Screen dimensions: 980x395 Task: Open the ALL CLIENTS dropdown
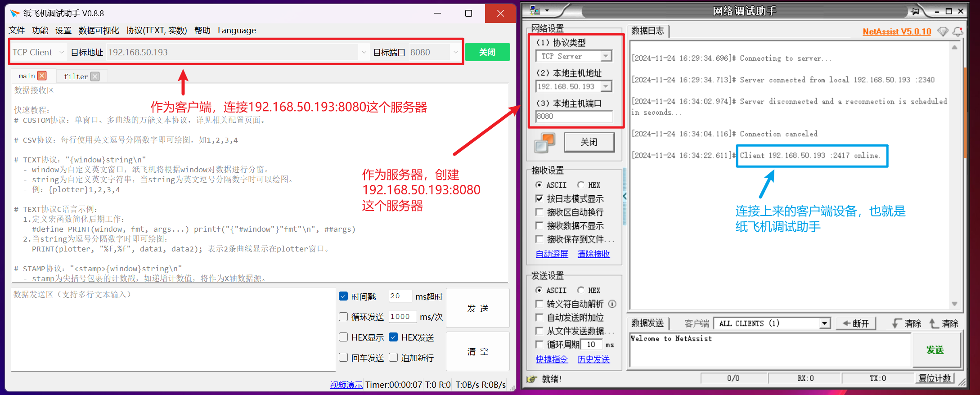(824, 323)
